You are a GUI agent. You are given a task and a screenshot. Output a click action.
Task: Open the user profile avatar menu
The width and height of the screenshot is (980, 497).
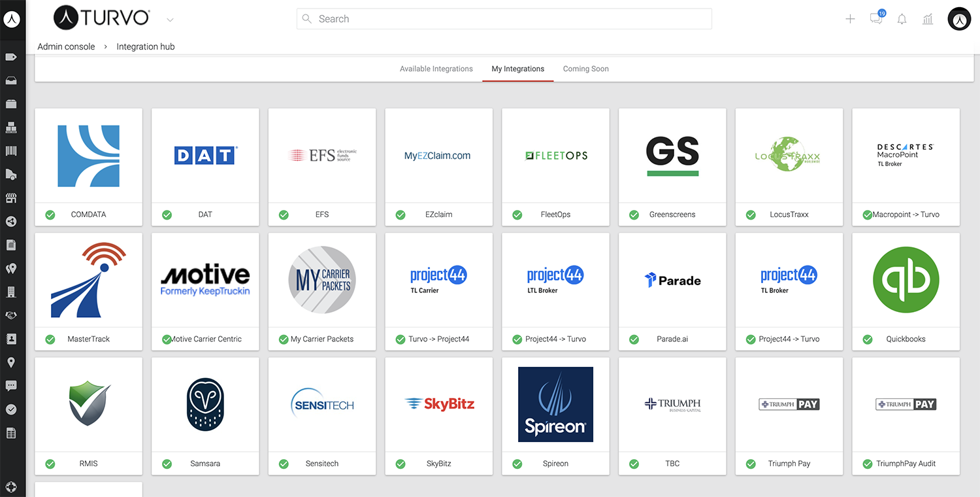click(959, 19)
